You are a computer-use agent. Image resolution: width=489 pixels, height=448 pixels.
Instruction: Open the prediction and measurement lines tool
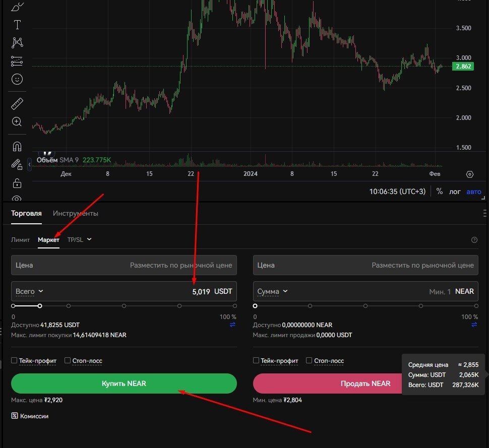[x=17, y=61]
